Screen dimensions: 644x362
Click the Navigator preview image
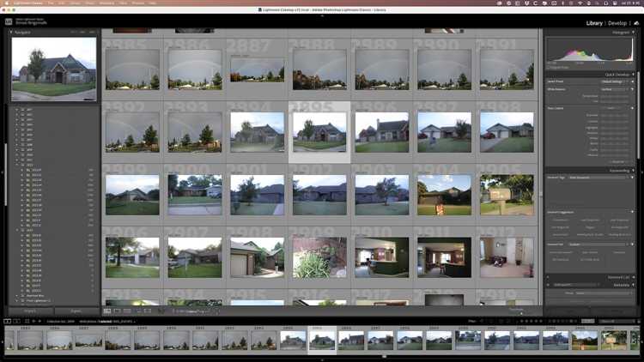[x=54, y=69]
